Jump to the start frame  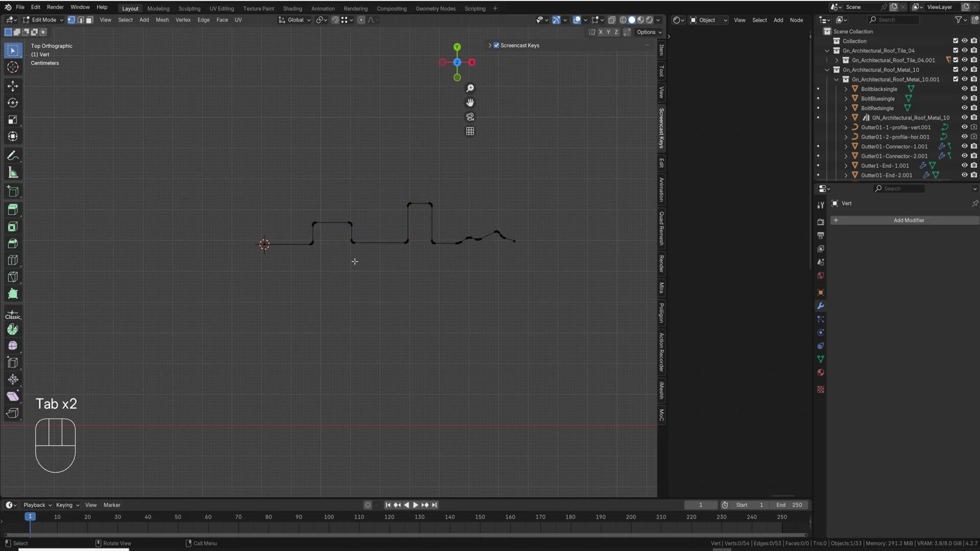[388, 505]
